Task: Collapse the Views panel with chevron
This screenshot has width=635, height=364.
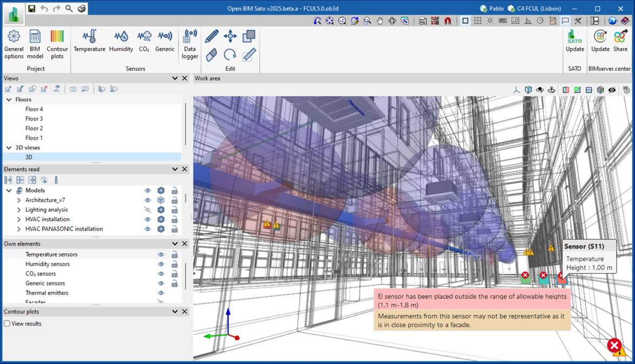Action: (175, 78)
